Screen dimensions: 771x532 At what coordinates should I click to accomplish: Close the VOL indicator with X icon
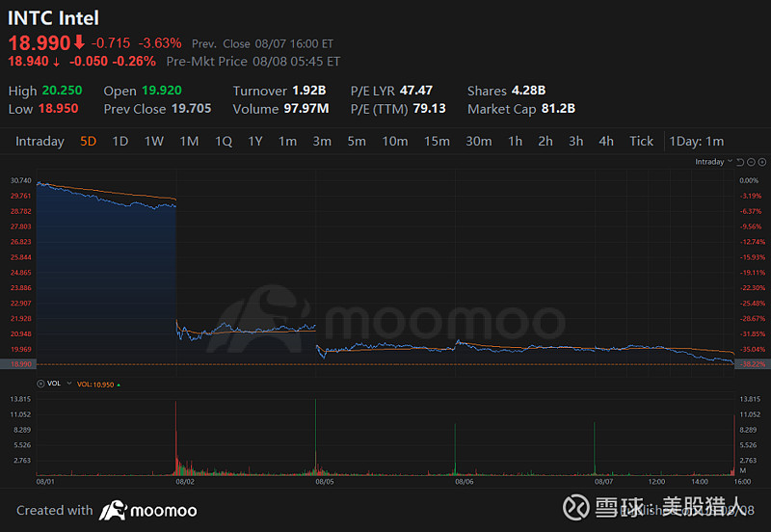point(40,384)
